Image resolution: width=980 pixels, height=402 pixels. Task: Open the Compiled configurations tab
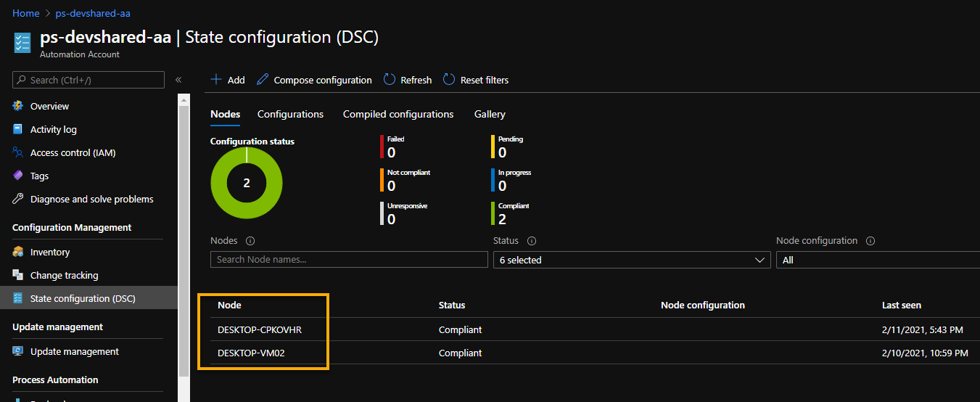398,114
